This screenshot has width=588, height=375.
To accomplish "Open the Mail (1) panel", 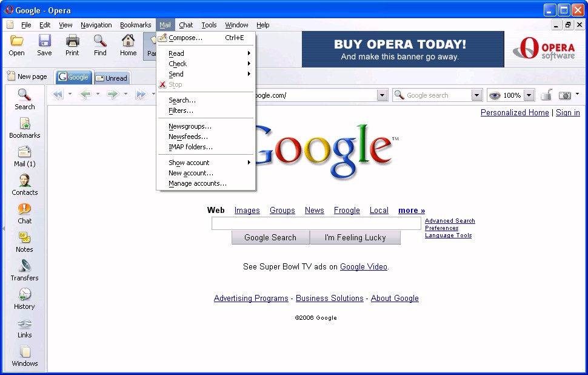I will pos(25,156).
